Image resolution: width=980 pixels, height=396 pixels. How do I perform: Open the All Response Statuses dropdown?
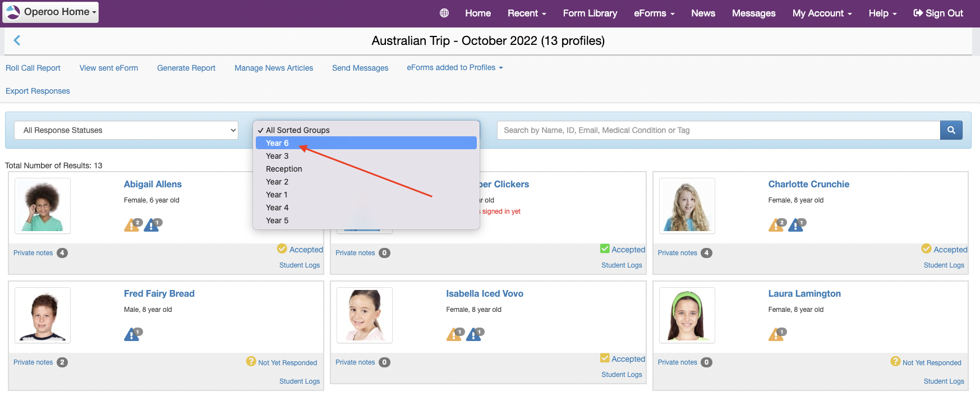[126, 130]
